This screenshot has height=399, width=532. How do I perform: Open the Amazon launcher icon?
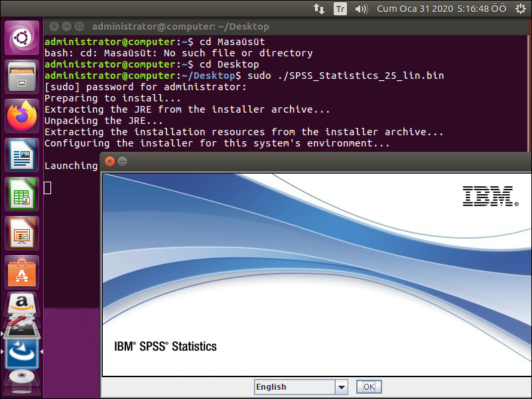coord(22,303)
